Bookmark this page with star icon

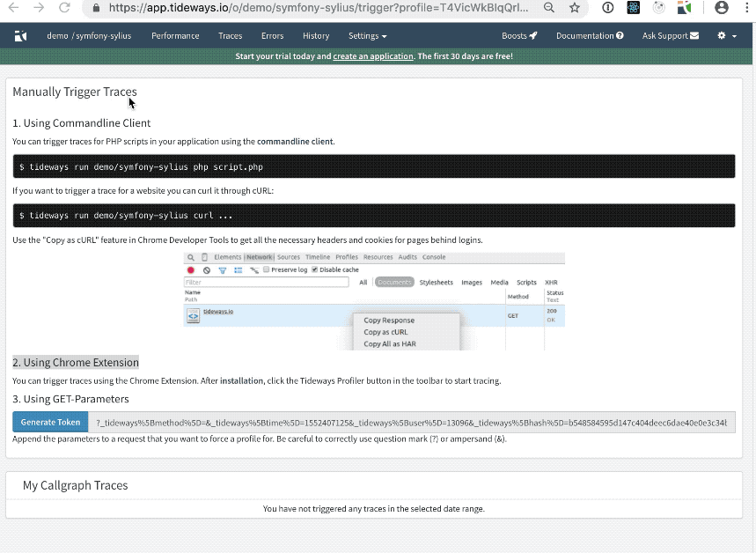pos(574,7)
